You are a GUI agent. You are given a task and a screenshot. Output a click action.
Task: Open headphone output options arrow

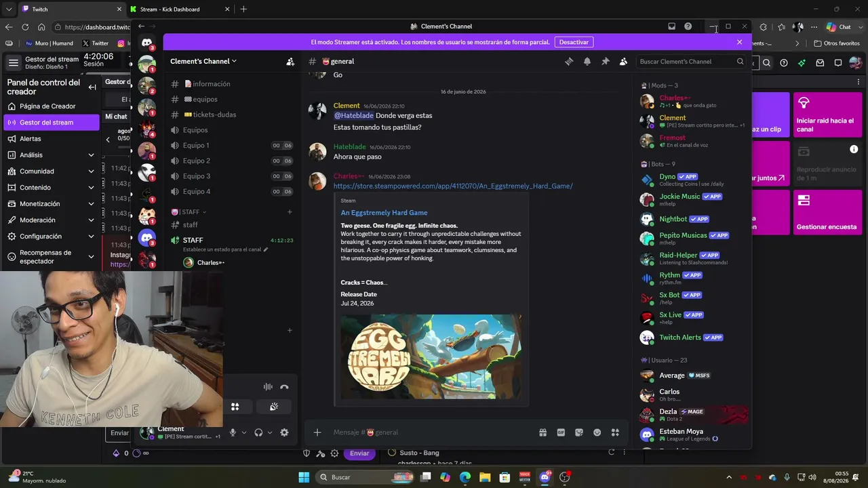tap(269, 432)
